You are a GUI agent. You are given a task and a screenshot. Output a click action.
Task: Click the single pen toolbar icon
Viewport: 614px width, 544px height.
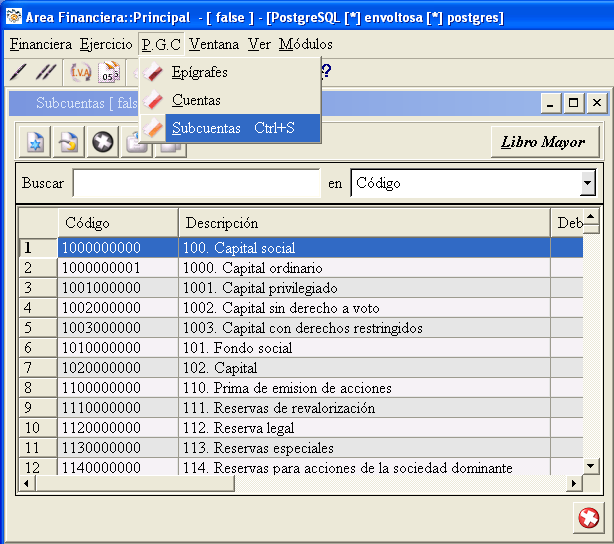click(18, 72)
